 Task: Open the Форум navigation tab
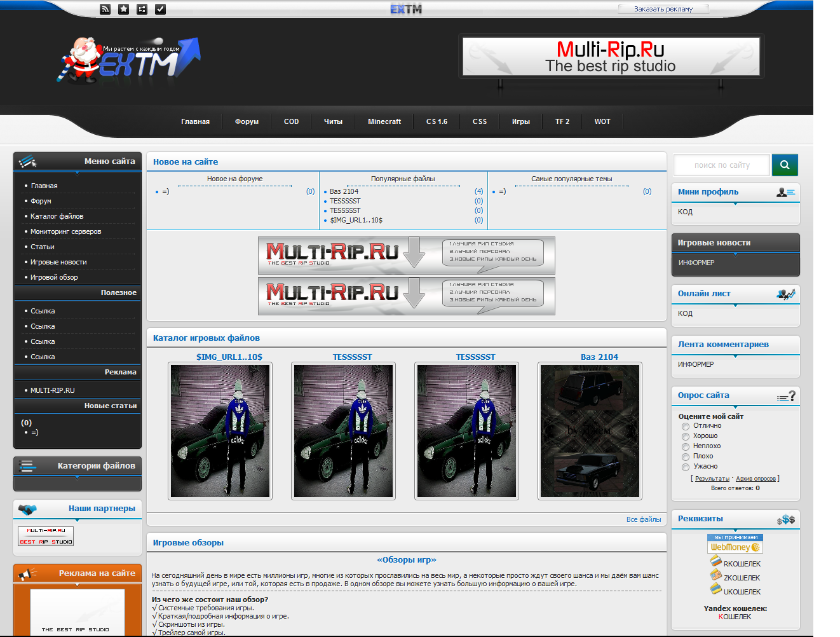(x=247, y=121)
